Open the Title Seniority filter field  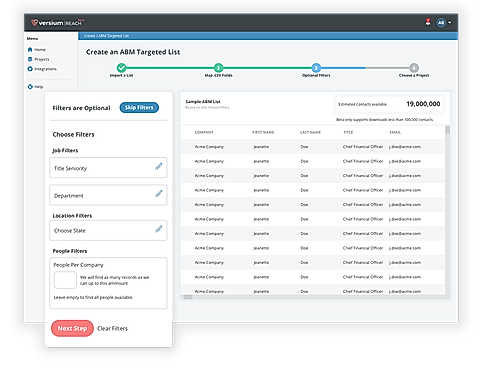(x=108, y=168)
